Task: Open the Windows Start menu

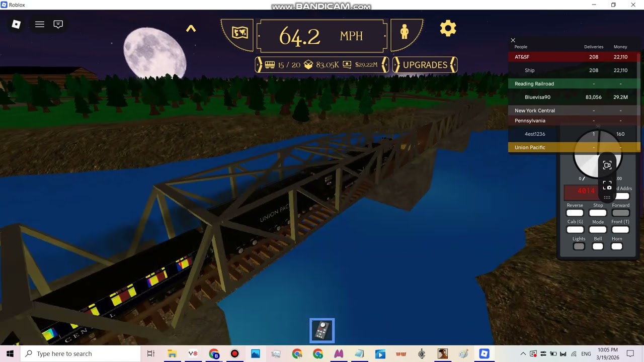Action: pos(10,353)
